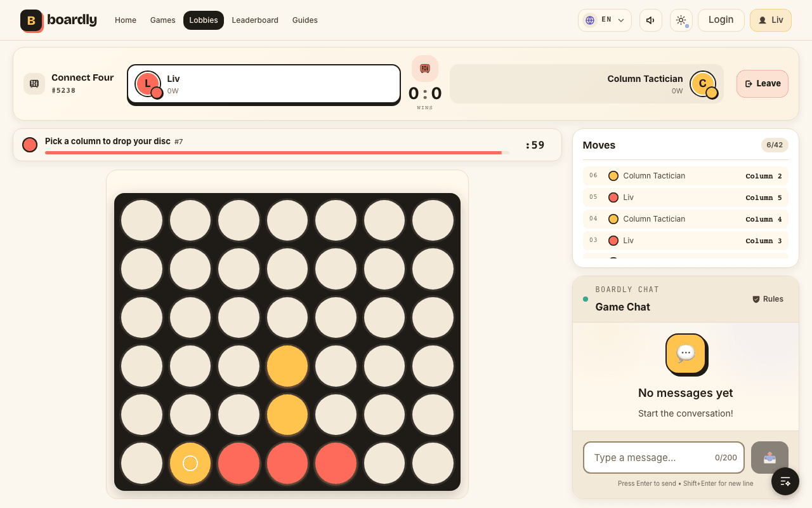812x508 pixels.
Task: Open the EN language dropdown
Action: click(605, 20)
